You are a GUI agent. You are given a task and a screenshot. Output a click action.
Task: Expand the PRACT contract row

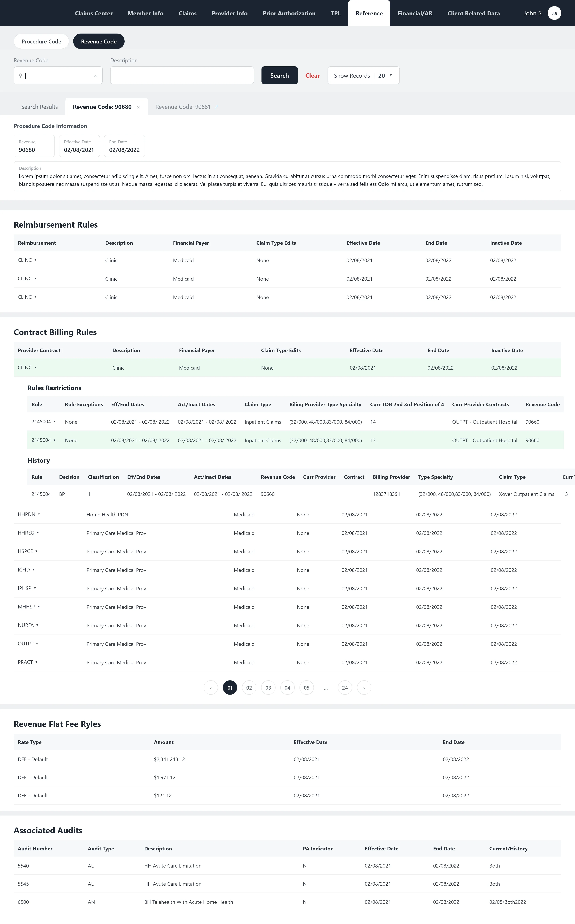[36, 662]
